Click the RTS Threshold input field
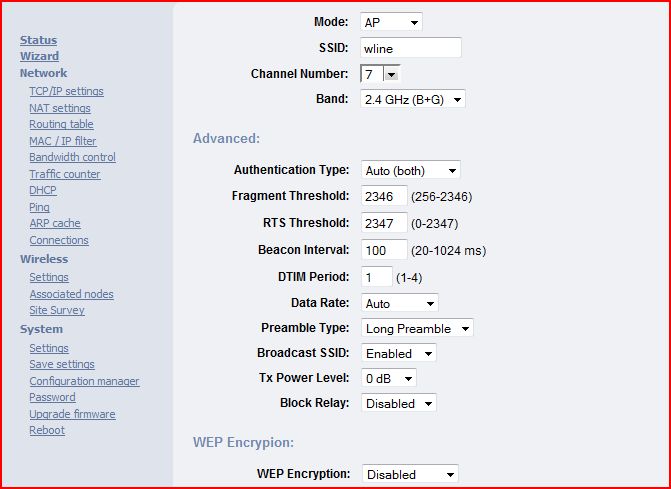The image size is (671, 489). 383,223
